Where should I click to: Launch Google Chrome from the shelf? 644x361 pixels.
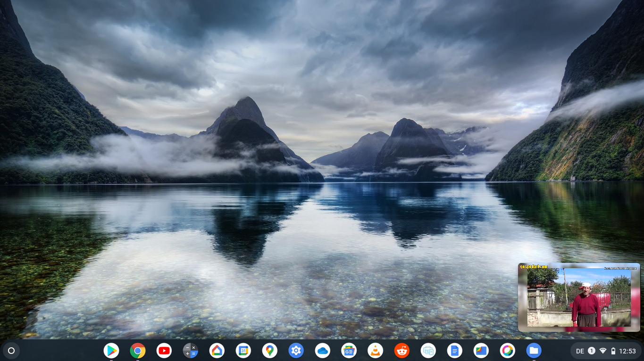click(138, 351)
